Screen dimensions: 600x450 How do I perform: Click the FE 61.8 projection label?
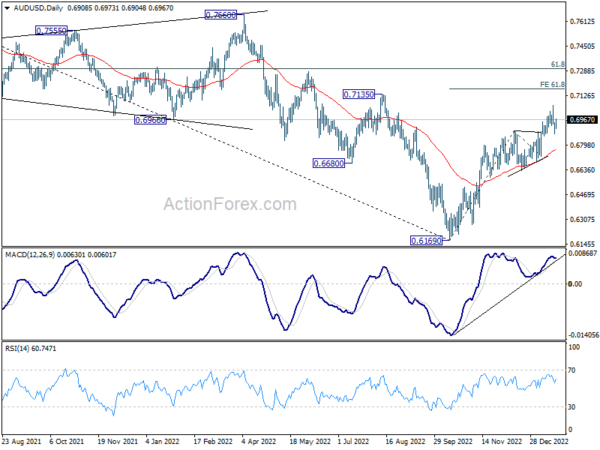[x=552, y=84]
